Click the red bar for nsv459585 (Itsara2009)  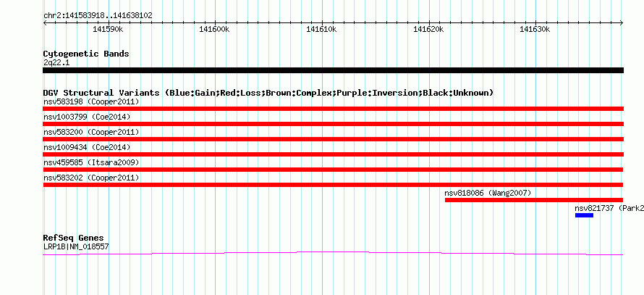click(333, 170)
